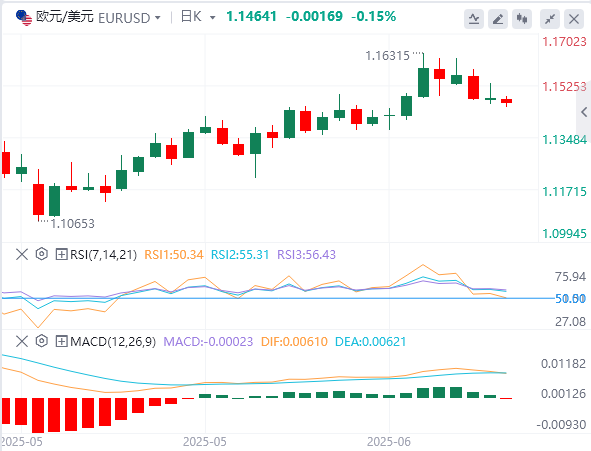Expand the RSI panel plus box
The image size is (591, 451).
pyautogui.click(x=61, y=254)
